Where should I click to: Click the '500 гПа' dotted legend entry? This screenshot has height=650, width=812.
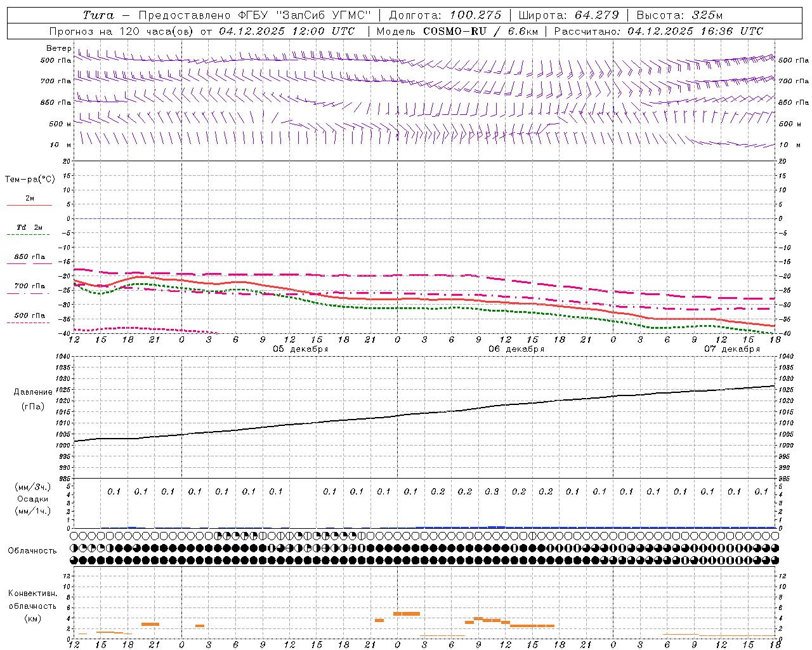(29, 315)
